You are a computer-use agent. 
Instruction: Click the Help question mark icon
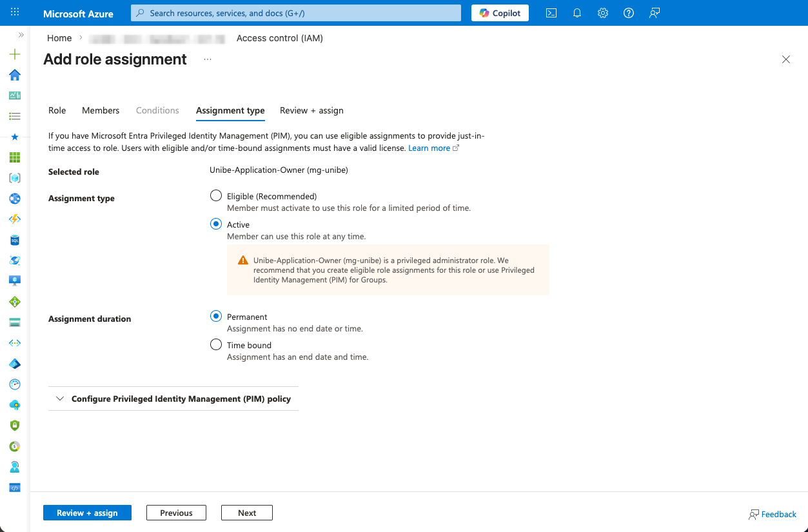click(x=629, y=13)
